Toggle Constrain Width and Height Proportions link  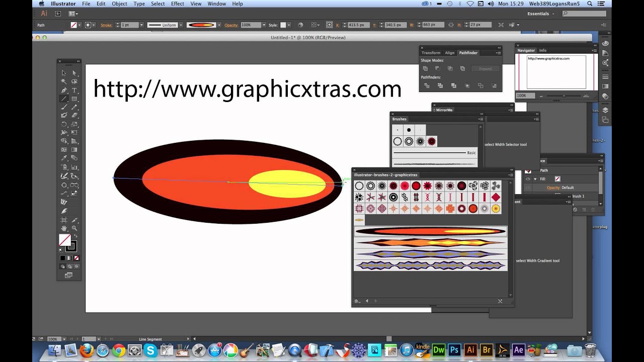click(450, 25)
